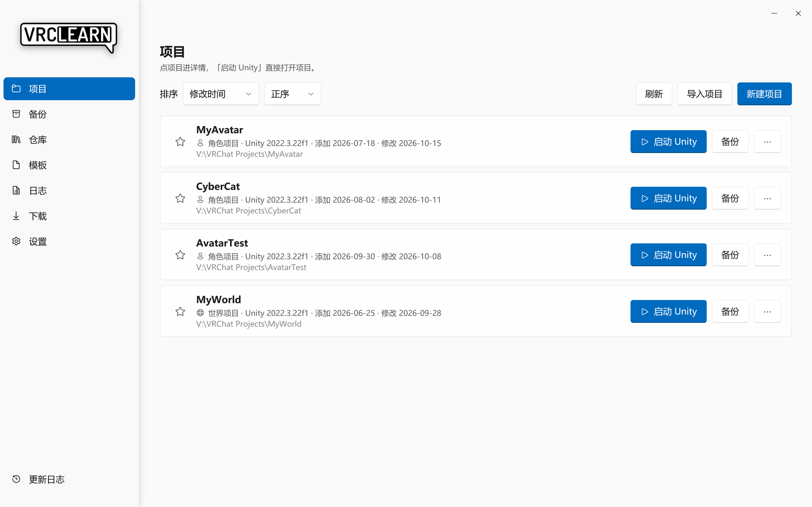Image resolution: width=812 pixels, height=507 pixels.
Task: Click 导入项目 button
Action: tap(705, 94)
